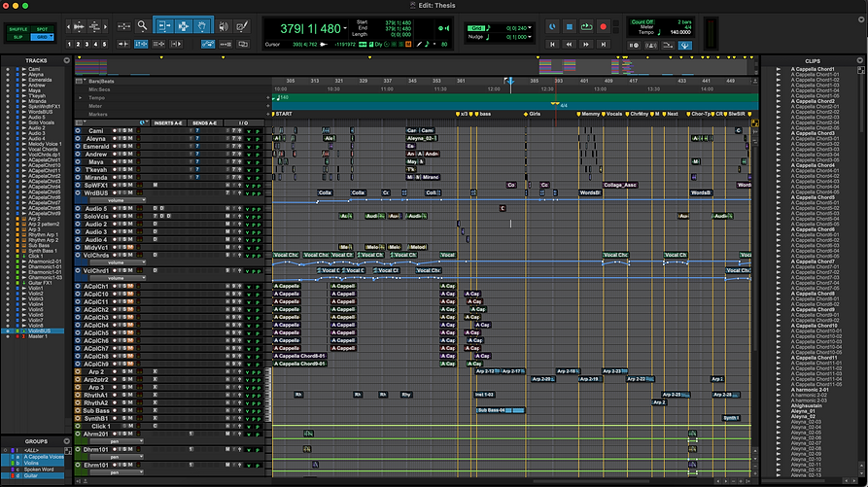
Task: Select the Trimmer tool
Action: pos(164,26)
